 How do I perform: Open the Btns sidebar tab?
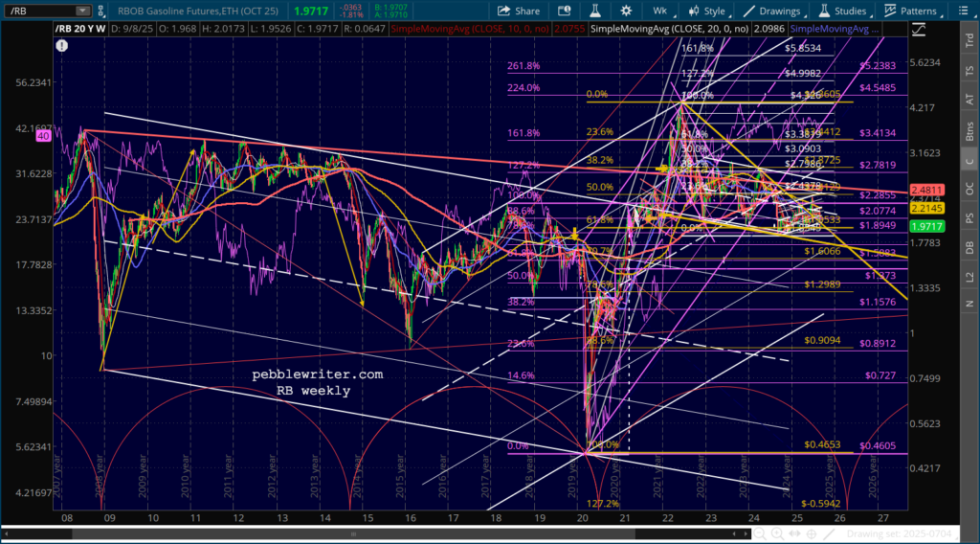[x=969, y=130]
